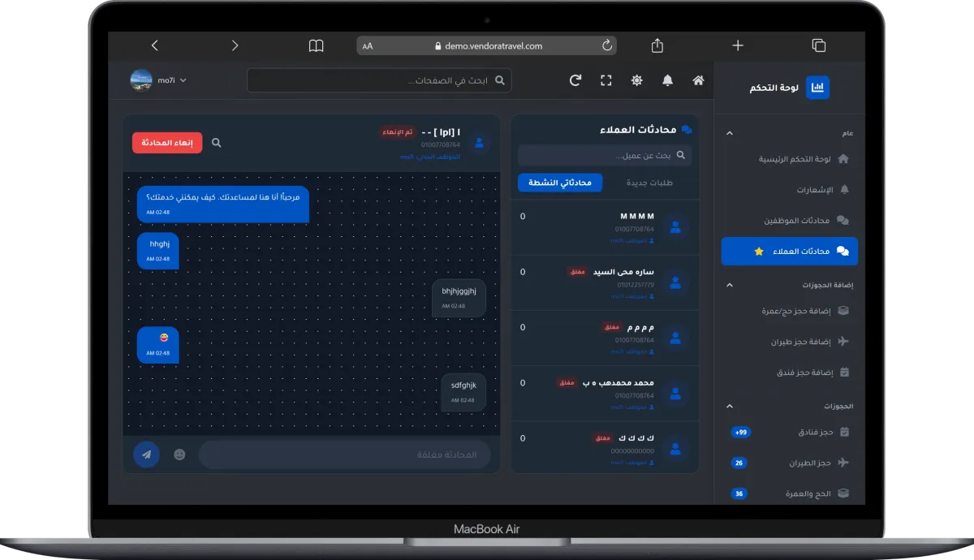Open the محمد محمدهب ه ب conversation
Screen dimensions: 974x560
tap(605, 394)
